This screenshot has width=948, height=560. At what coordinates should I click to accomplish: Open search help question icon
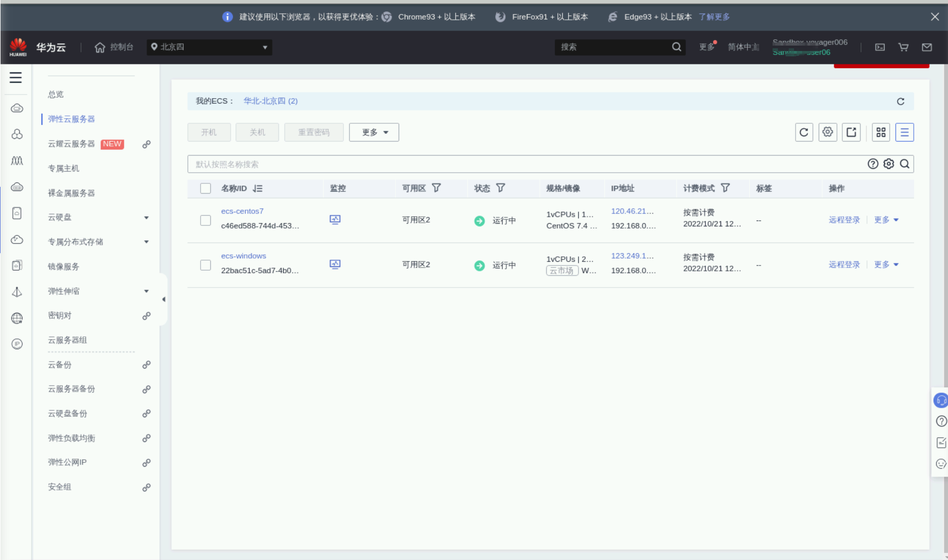click(873, 164)
